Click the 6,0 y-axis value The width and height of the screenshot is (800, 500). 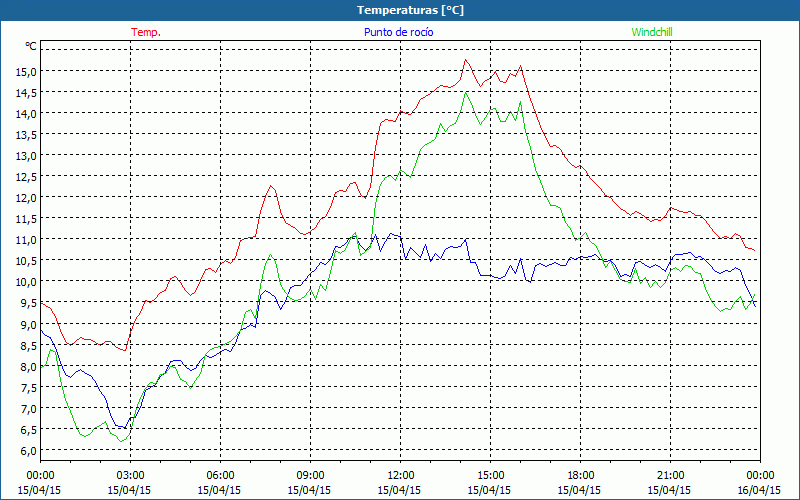pyautogui.click(x=29, y=451)
